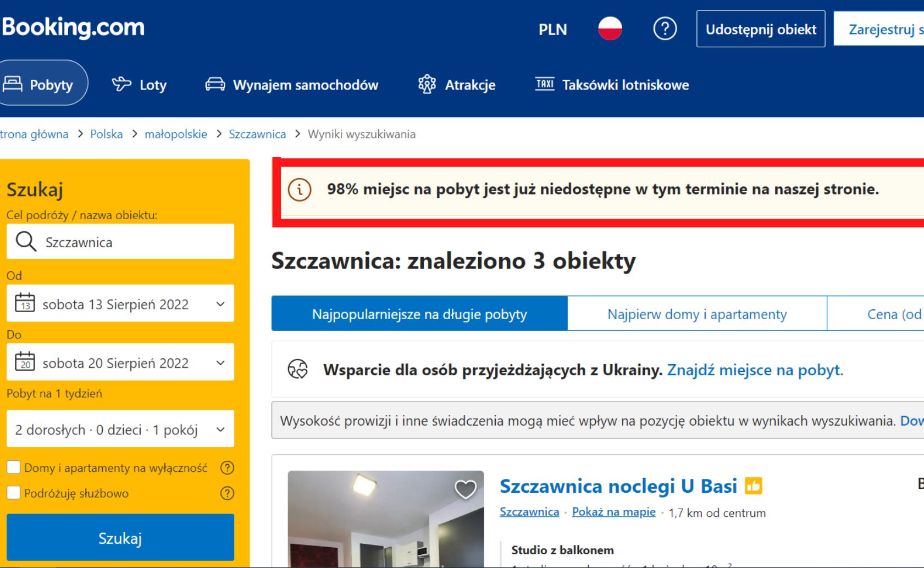
Task: Click the Szczawnica: znaleziono 3 obiekty heading
Action: point(453,260)
